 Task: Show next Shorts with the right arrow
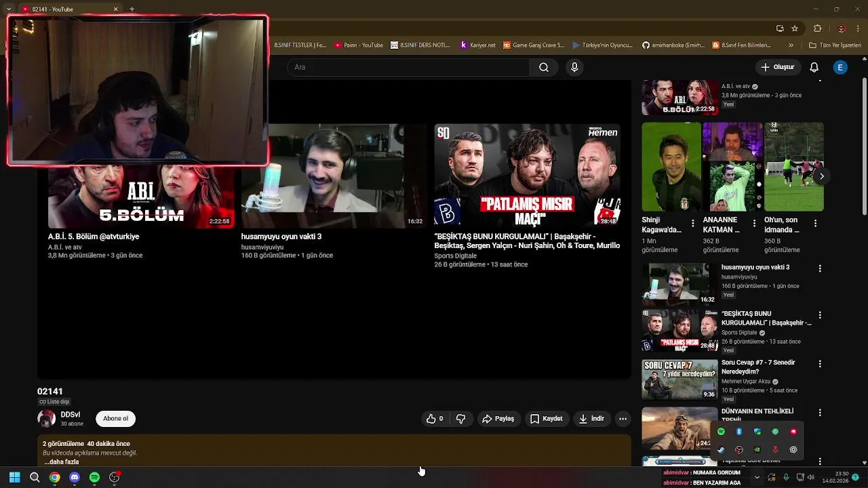[821, 176]
